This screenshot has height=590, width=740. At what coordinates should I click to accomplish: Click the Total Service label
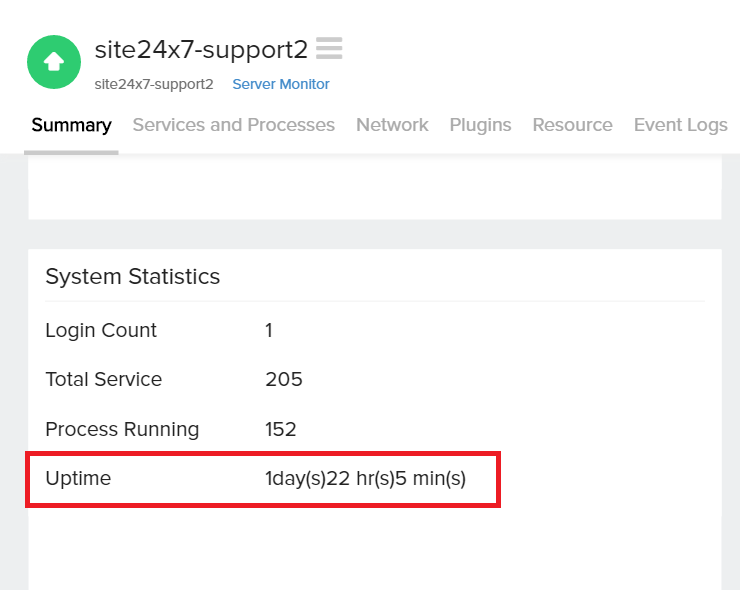[x=104, y=379]
